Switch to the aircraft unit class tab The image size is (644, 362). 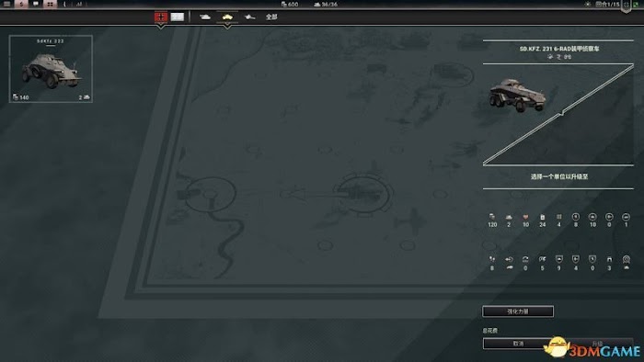coord(249,17)
